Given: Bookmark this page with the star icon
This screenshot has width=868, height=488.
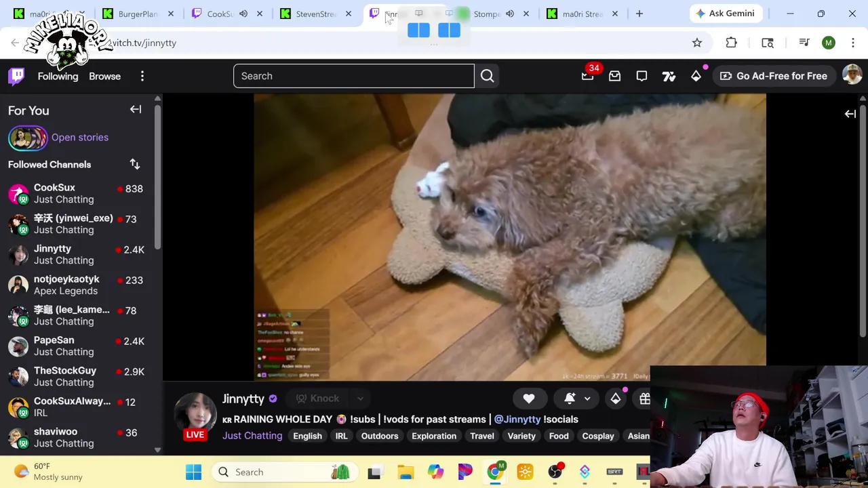Looking at the screenshot, I should coord(697,43).
